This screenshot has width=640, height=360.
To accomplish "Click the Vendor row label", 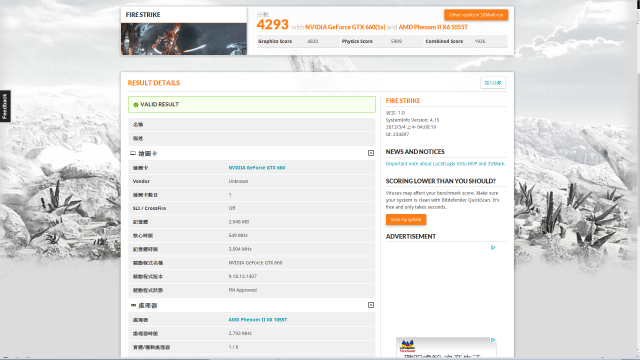I will tap(141, 181).
